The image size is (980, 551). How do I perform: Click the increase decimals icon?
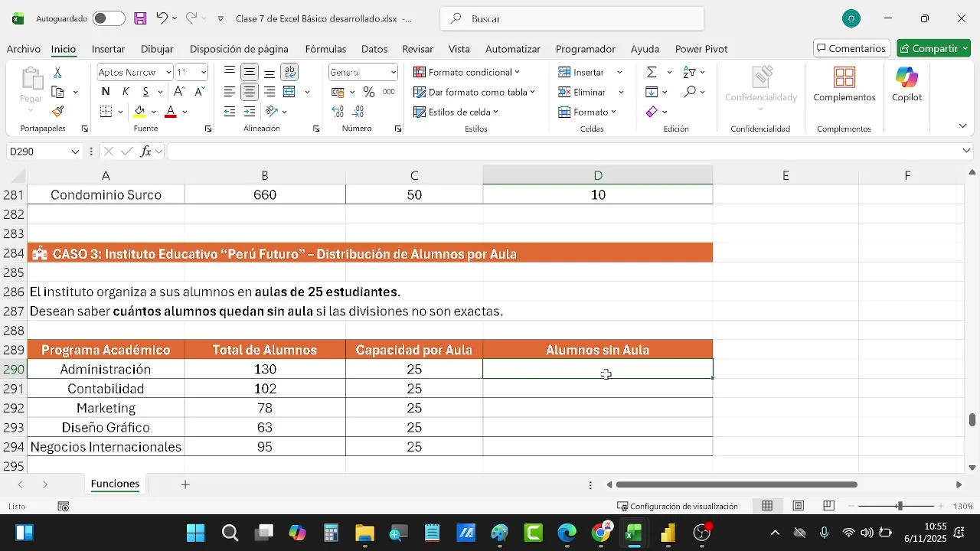pyautogui.click(x=338, y=112)
